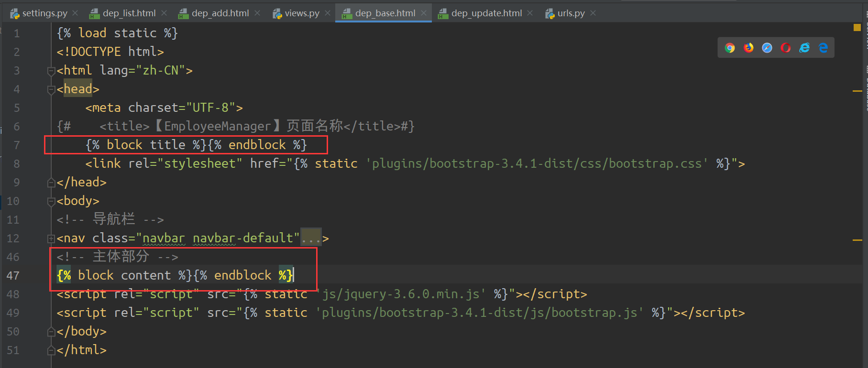The height and width of the screenshot is (368, 868).
Task: Click the 主体部分 comment line
Action: pyautogui.click(x=117, y=257)
